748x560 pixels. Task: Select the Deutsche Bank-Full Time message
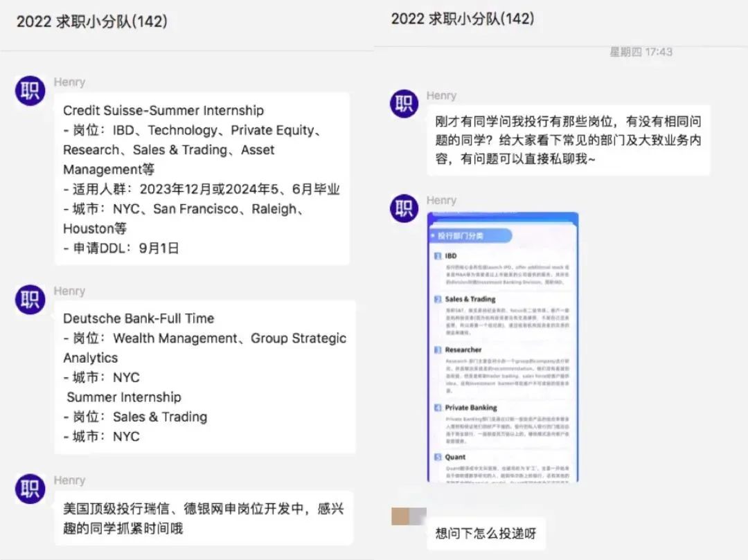tap(204, 377)
